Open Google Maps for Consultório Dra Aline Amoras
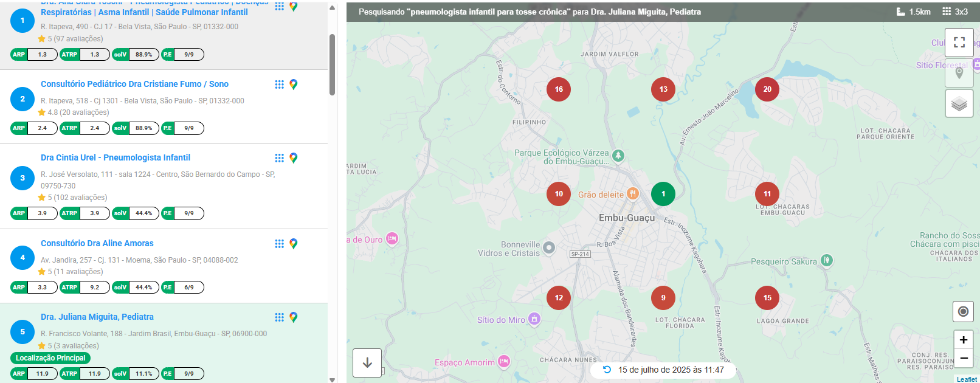 (x=294, y=244)
